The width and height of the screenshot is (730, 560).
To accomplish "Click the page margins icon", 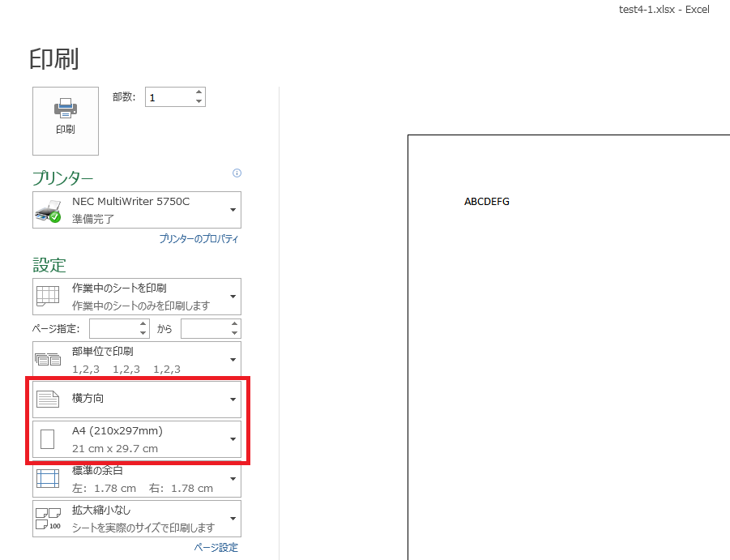I will tap(48, 478).
